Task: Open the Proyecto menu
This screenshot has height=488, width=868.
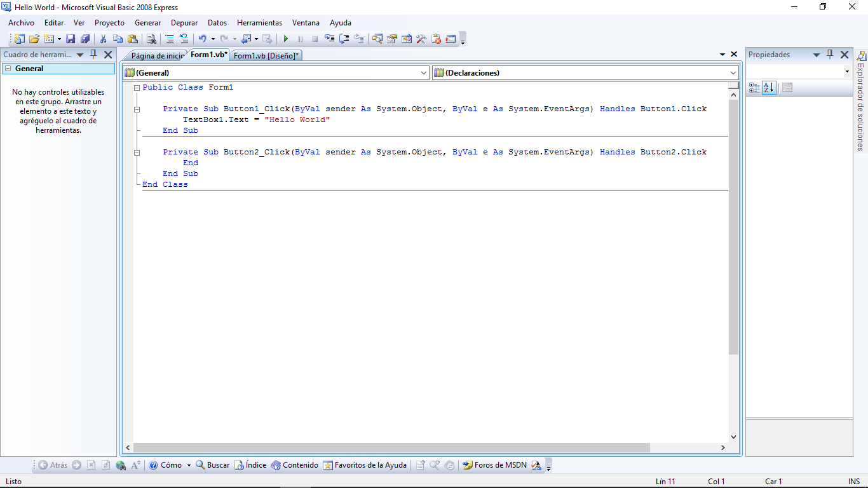Action: 109,23
